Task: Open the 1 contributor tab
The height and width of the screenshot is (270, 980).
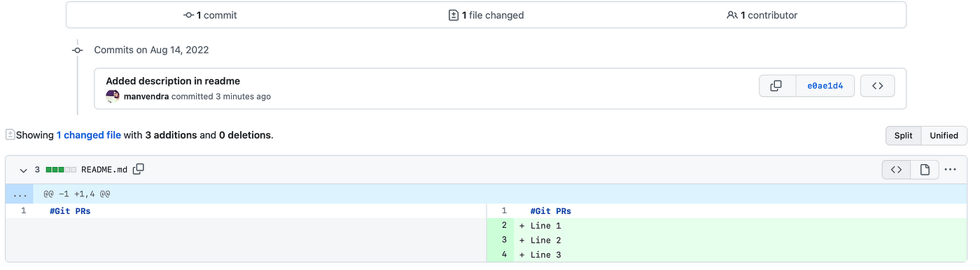Action: tap(762, 15)
